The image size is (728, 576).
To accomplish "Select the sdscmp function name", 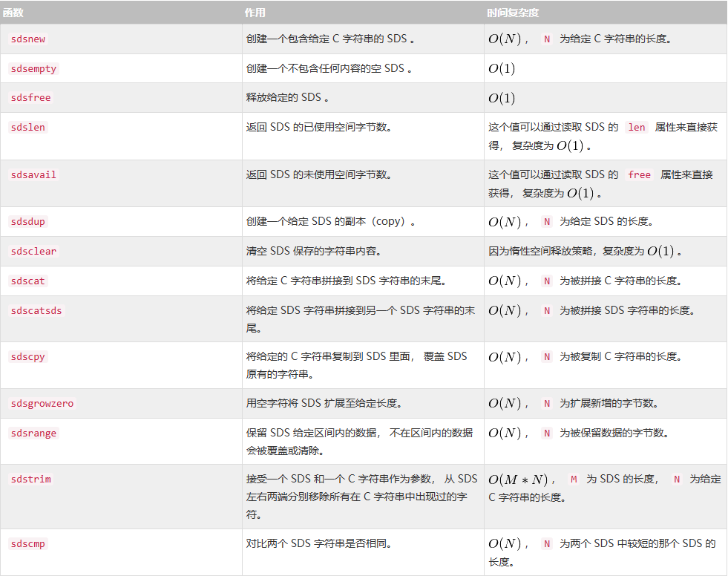I will [x=28, y=544].
